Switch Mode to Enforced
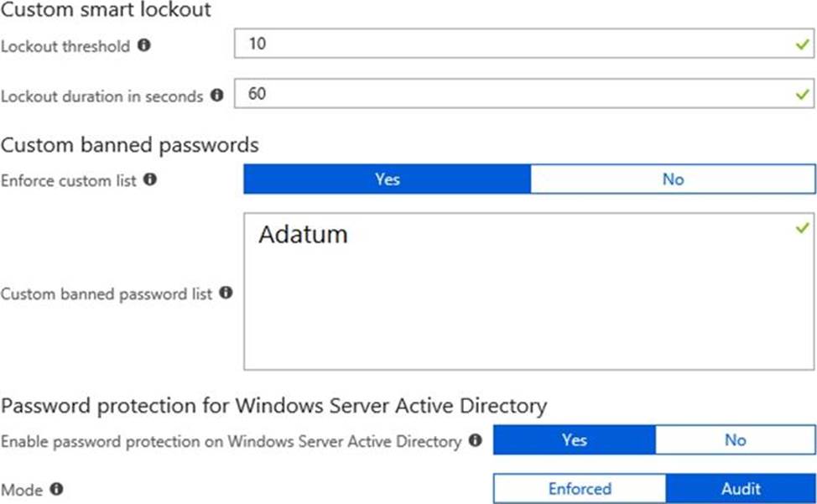 580,489
